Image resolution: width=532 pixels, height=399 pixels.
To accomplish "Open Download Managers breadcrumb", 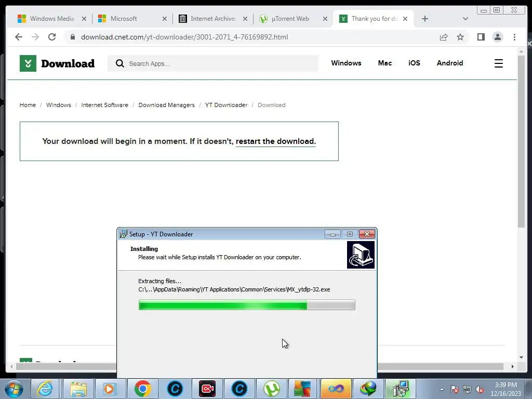I will pyautogui.click(x=166, y=105).
